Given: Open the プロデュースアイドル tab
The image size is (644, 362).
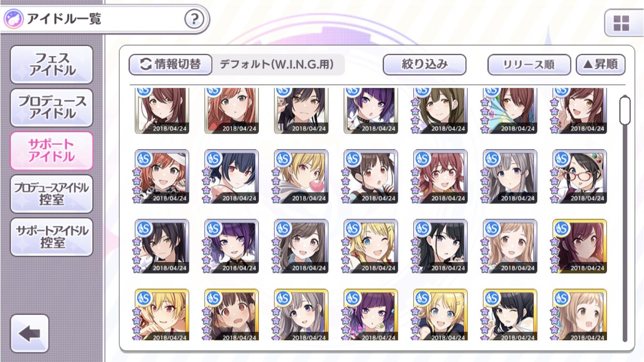Looking at the screenshot, I should click(52, 108).
